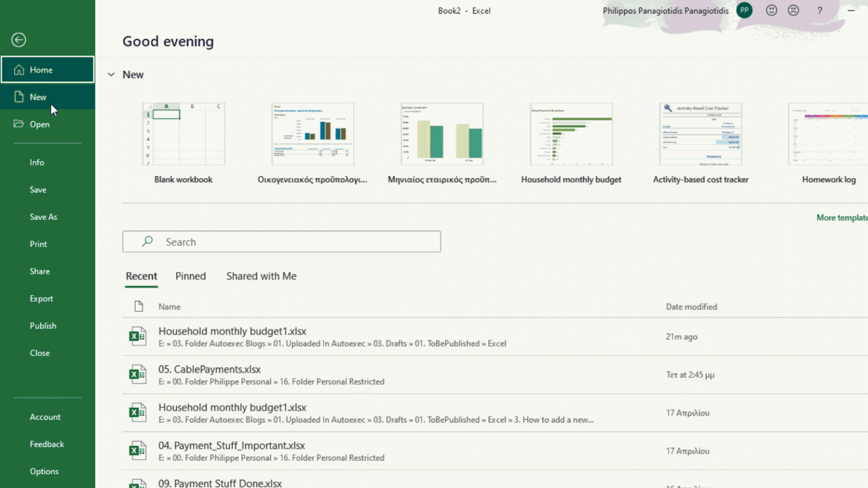868x488 pixels.
Task: Click the smiley feedback face icon
Action: (x=771, y=10)
